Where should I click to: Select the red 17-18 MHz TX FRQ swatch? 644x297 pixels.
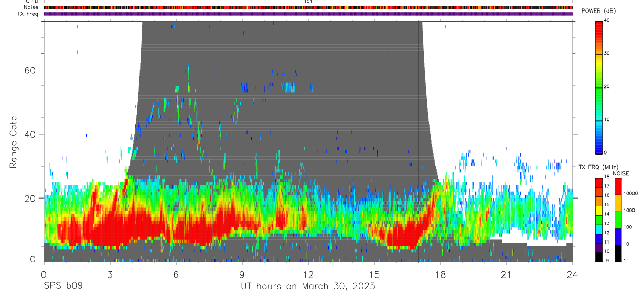pyautogui.click(x=598, y=183)
